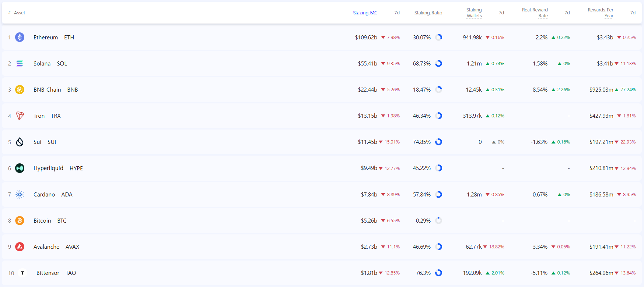Click BNB Chain's $22.44b staking market cap
Image resolution: width=644 pixels, height=287 pixels.
(367, 90)
